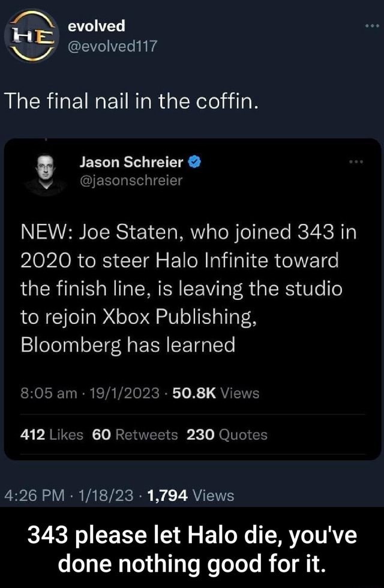Open the HE evolved profile avatar
Viewport: 384px width, 588px height.
[30, 34]
